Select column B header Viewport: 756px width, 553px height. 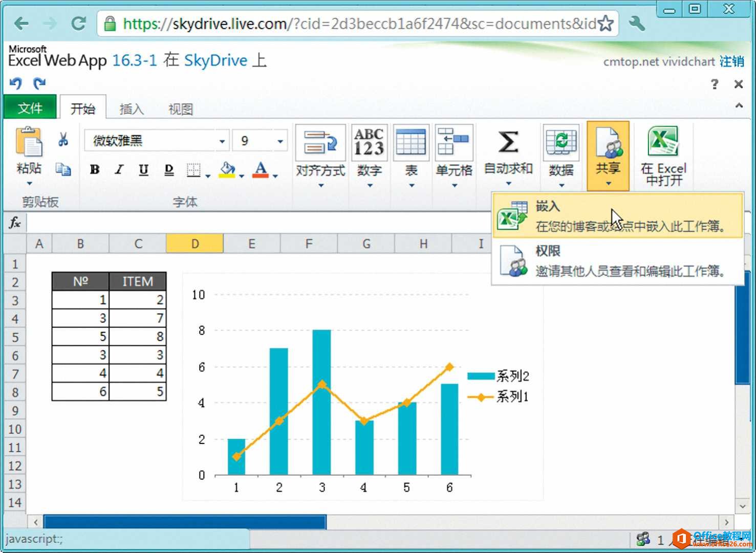click(80, 244)
